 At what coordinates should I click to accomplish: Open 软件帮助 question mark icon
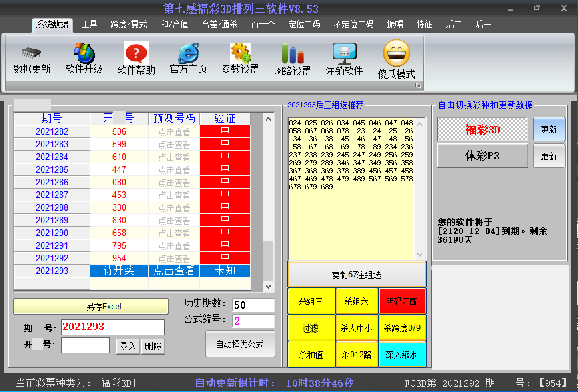point(136,53)
